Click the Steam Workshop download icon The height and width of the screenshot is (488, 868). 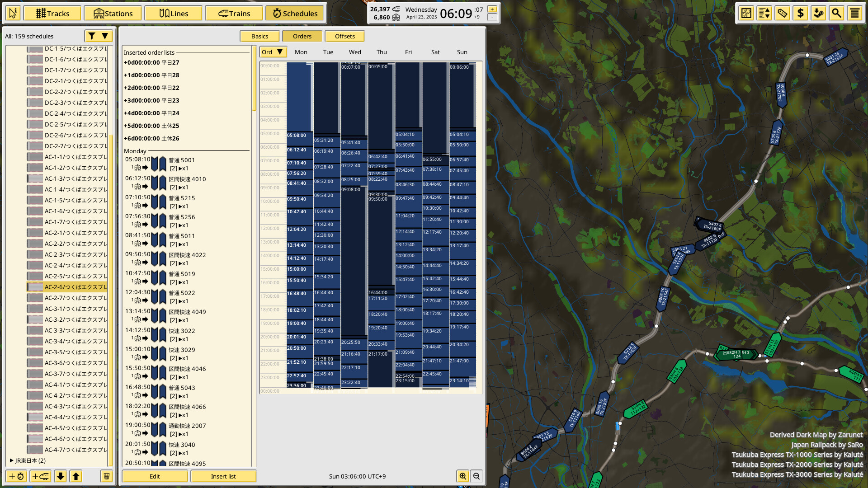(819, 13)
